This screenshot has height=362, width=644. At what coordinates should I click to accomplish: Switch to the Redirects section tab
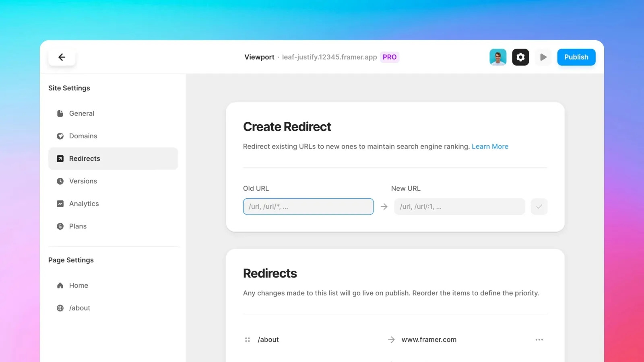(x=85, y=158)
